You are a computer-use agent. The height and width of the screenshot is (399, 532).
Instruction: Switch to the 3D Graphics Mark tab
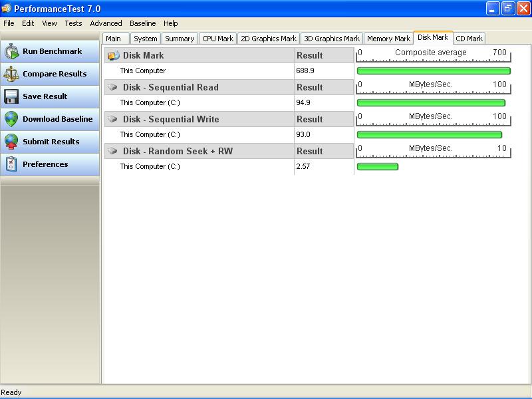(x=331, y=39)
